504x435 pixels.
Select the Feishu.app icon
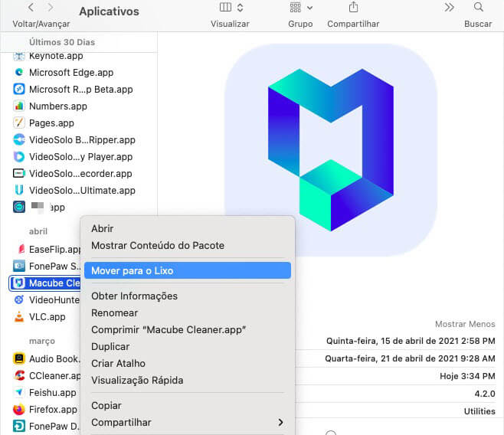pos(19,392)
